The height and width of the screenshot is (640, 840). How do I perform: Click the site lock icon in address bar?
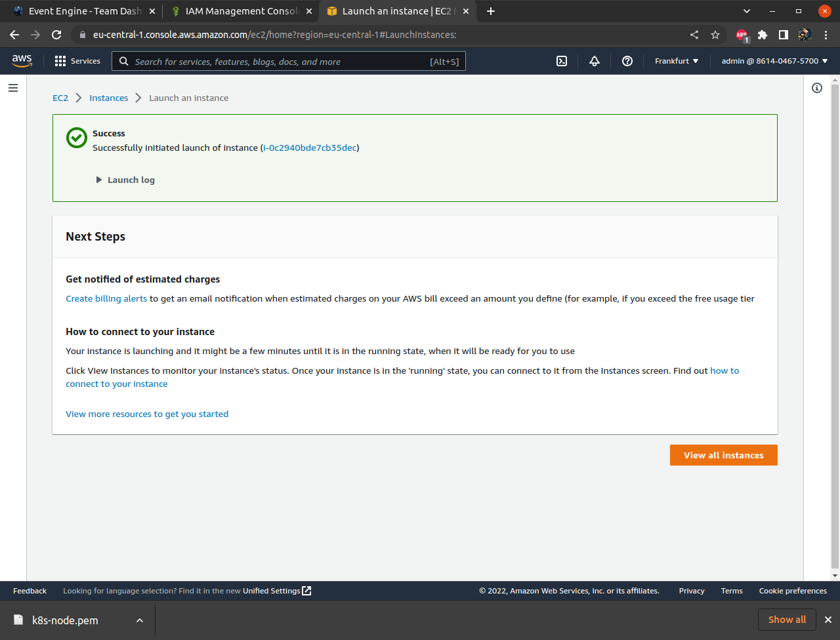(x=82, y=35)
